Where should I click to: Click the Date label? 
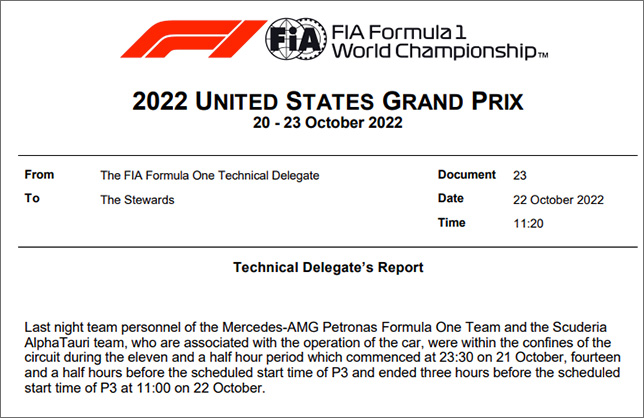(451, 198)
